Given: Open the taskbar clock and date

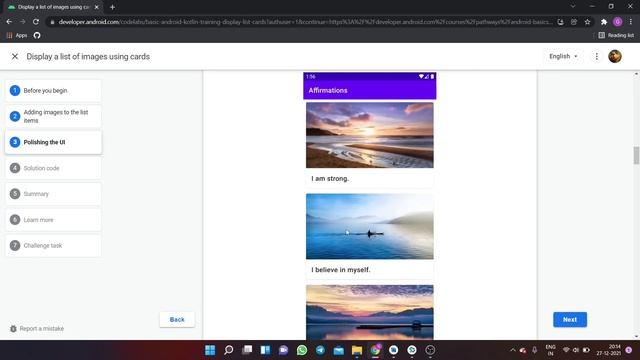Looking at the screenshot, I should click(609, 350).
